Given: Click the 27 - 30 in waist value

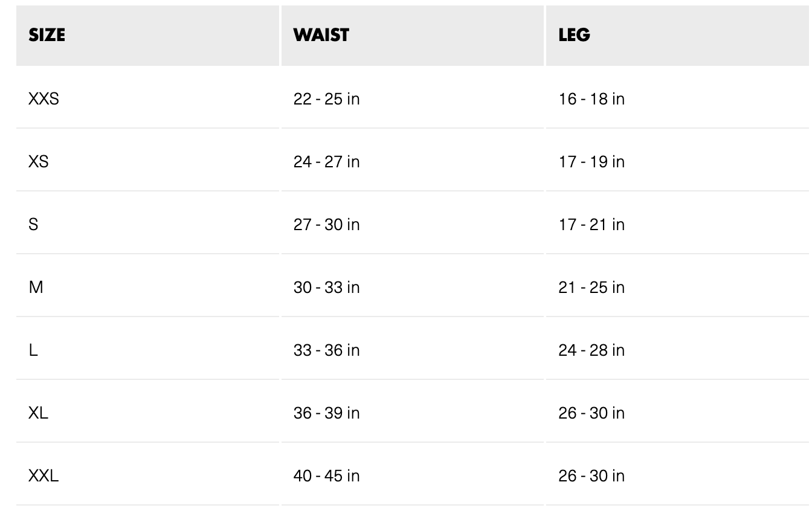Looking at the screenshot, I should tap(326, 224).
